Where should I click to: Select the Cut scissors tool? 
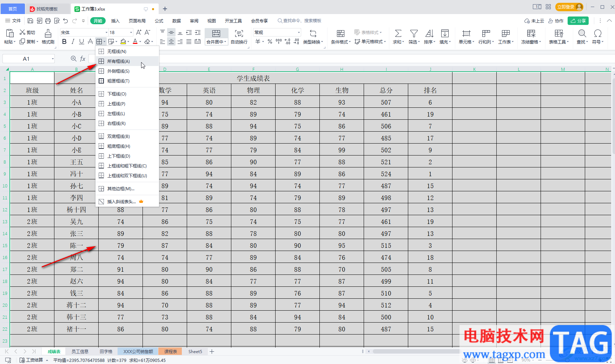(22, 32)
